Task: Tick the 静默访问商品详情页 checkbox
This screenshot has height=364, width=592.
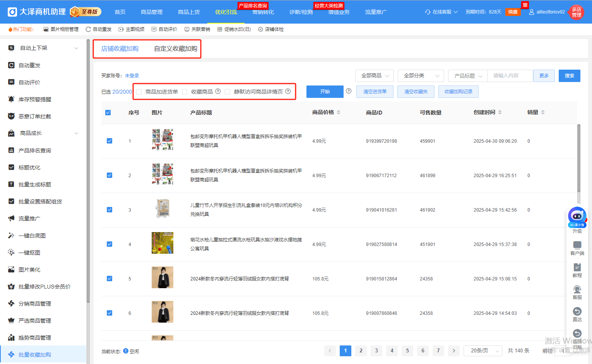Action: click(x=228, y=92)
